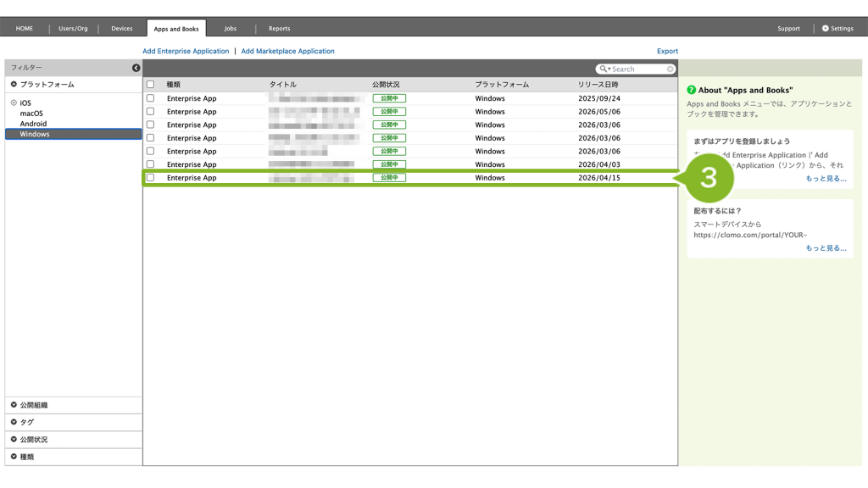Collapse the プラットフォーム filter section
This screenshot has height=488, width=868.
coord(14,85)
